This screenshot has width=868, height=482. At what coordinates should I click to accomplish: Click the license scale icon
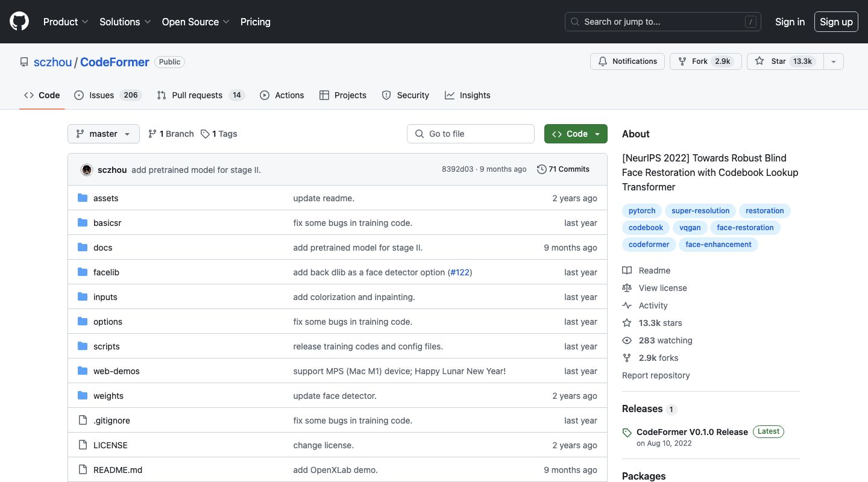[627, 288]
